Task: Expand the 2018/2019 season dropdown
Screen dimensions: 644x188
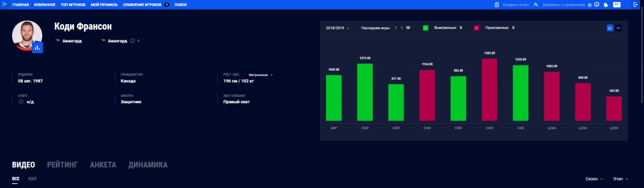Action: (338, 28)
